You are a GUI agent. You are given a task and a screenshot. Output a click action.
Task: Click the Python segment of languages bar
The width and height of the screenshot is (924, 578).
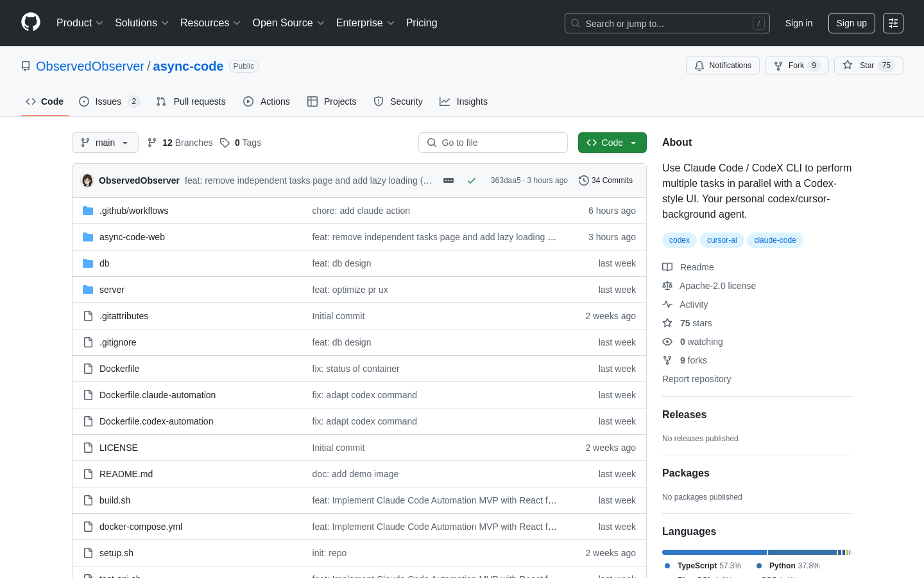point(802,552)
